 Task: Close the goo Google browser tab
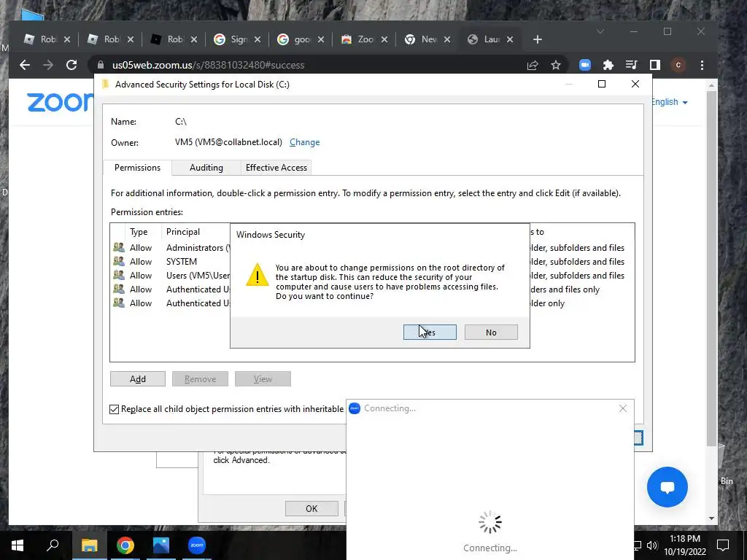coord(321,39)
